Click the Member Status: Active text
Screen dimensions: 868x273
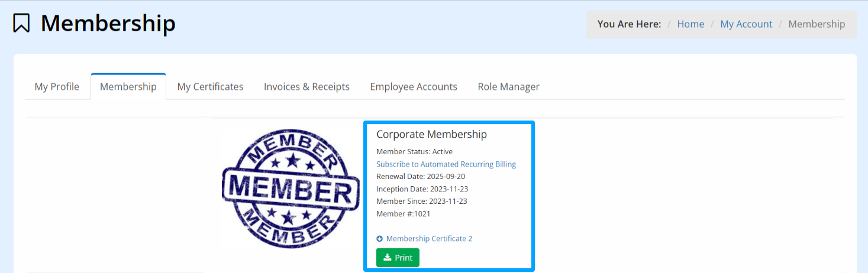coord(414,152)
